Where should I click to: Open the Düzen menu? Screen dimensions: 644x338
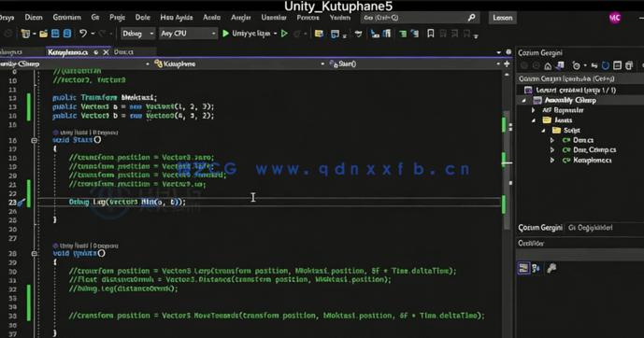tap(34, 18)
